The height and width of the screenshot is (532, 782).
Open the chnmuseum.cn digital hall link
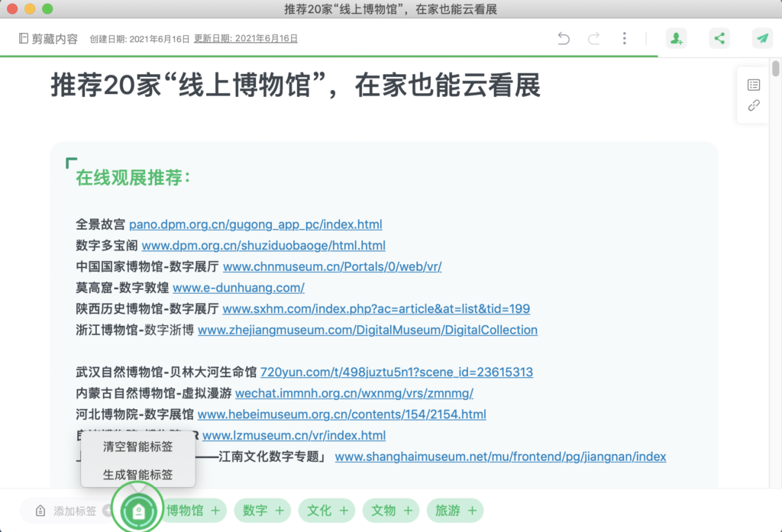pos(332,266)
